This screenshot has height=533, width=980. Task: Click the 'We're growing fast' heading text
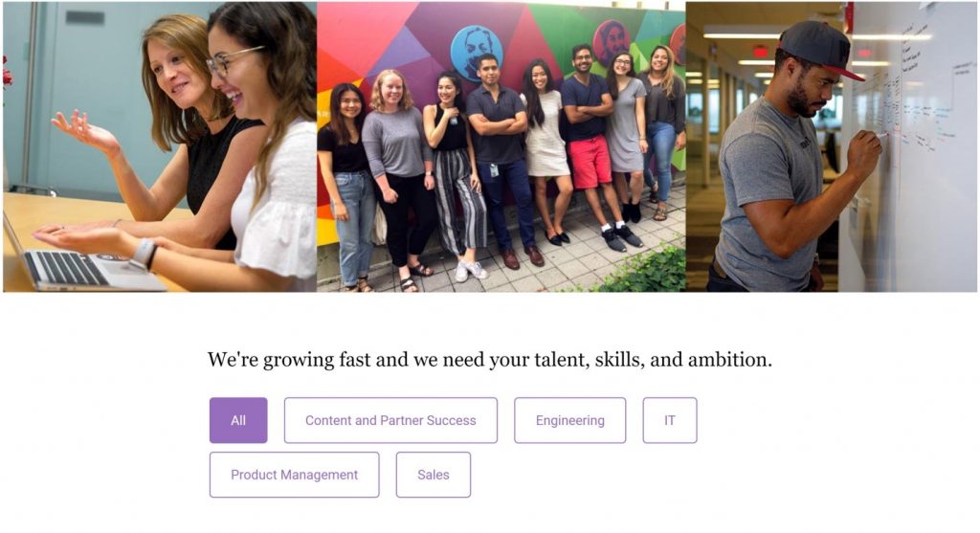(489, 360)
